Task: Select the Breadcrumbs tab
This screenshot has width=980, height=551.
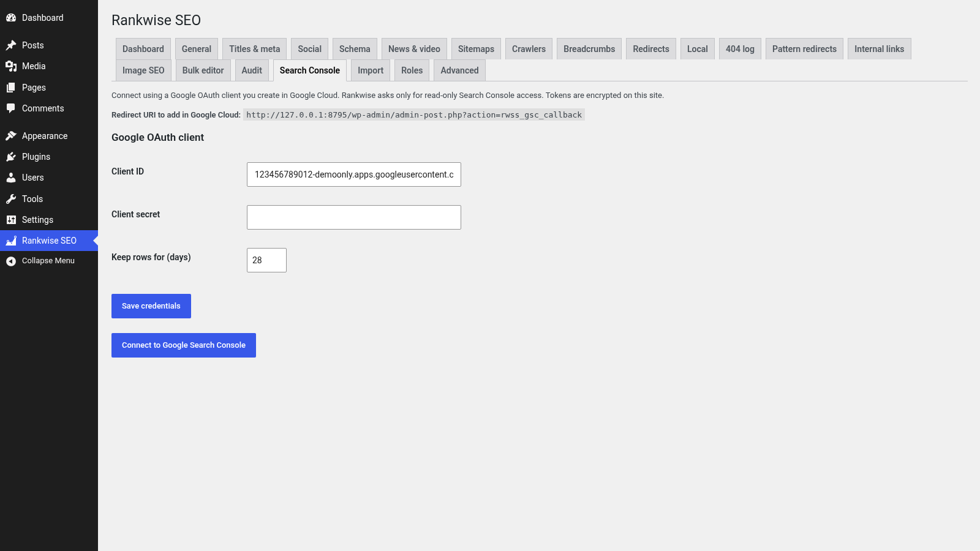Action: (589, 49)
